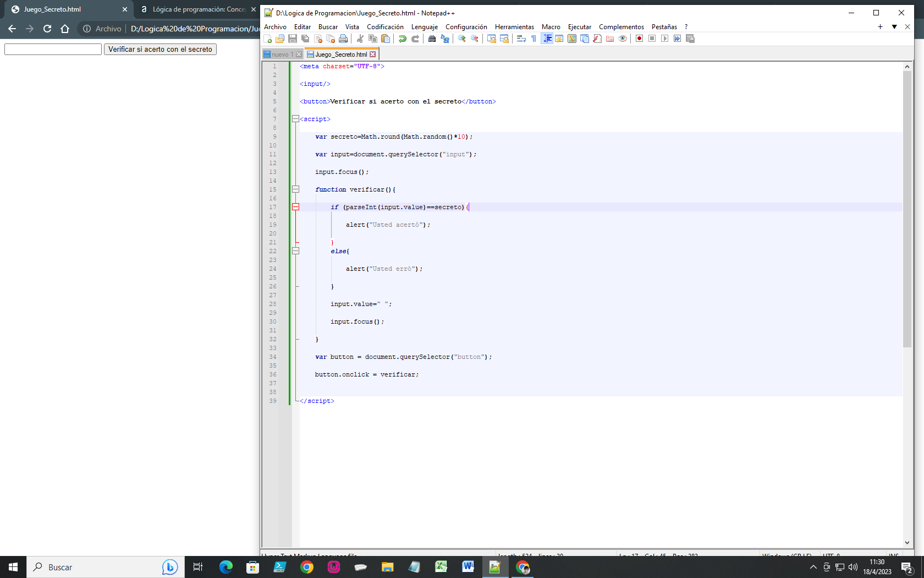Open the Notepad++ tab list dropdown arrow
This screenshot has width=924, height=578.
[x=894, y=26]
